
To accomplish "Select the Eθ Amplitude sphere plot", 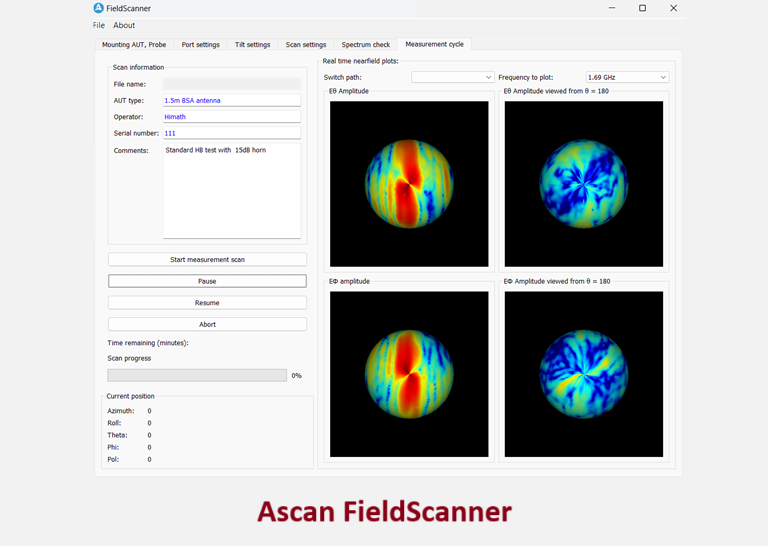I will coord(409,184).
